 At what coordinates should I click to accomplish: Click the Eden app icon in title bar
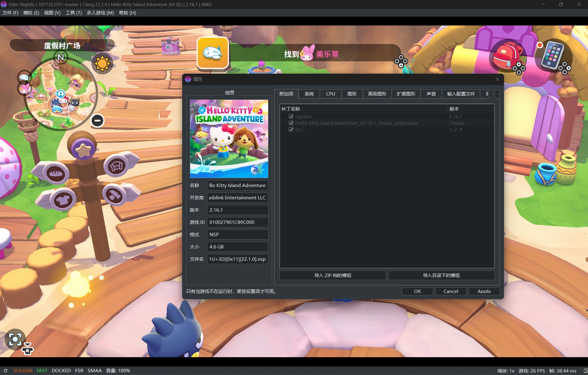(4, 4)
